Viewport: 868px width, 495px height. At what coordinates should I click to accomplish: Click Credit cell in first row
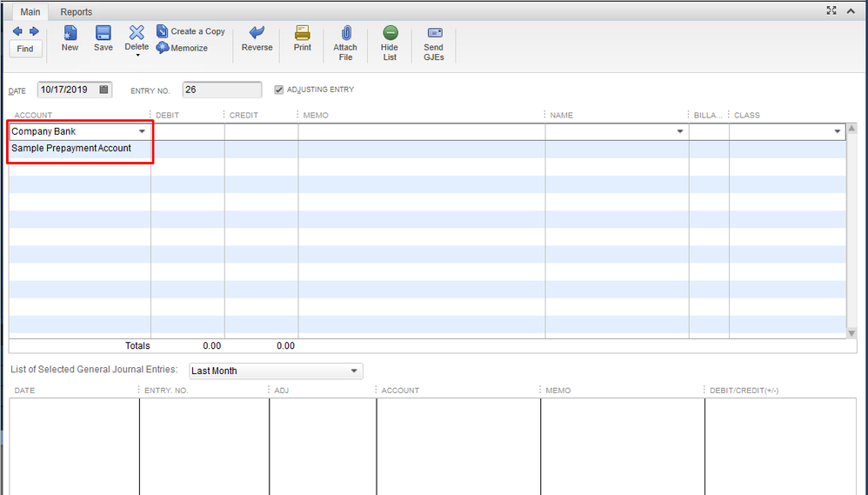click(x=261, y=131)
